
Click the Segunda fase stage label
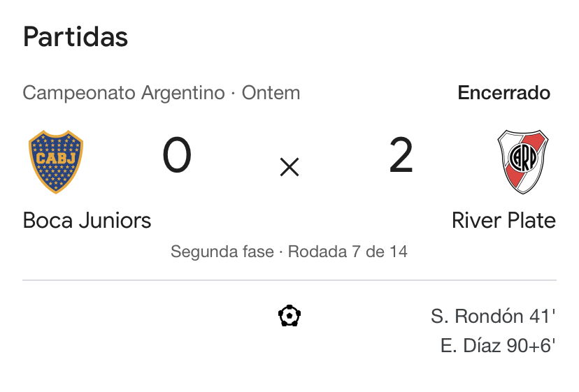(x=222, y=252)
